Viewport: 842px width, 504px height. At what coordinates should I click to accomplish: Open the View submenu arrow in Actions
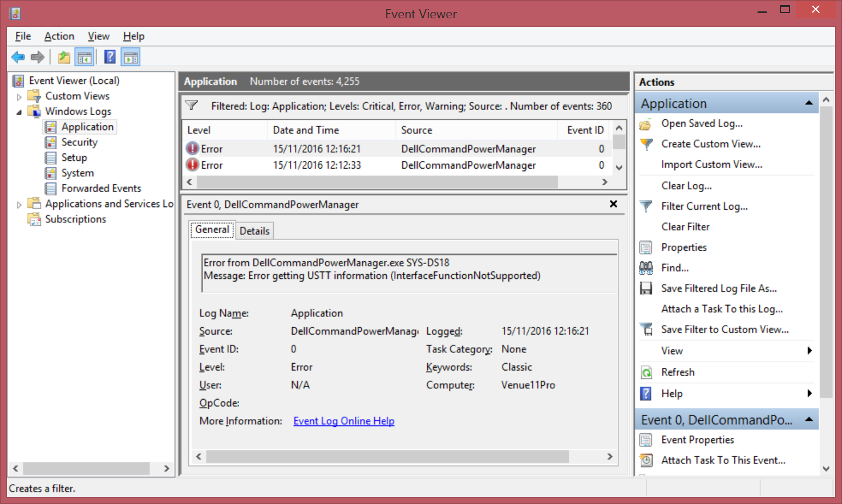(x=809, y=351)
